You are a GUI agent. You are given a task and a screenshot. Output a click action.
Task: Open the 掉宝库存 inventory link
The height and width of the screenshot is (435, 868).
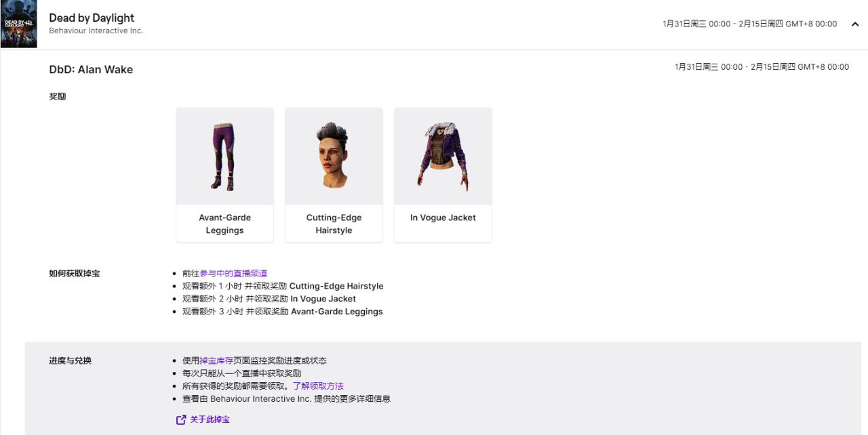point(216,360)
